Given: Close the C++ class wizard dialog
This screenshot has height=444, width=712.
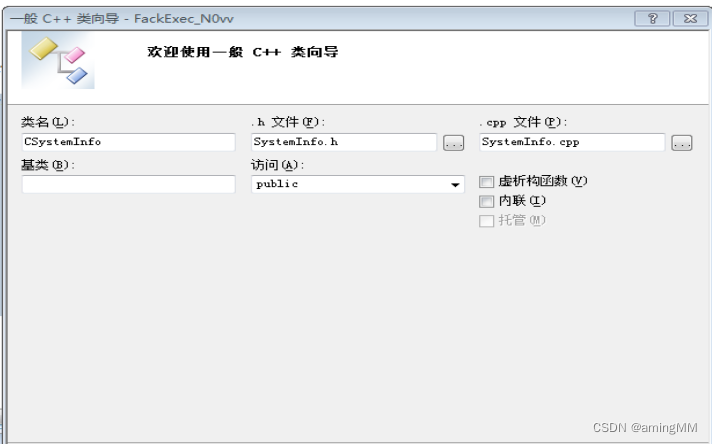Looking at the screenshot, I should 690,19.
